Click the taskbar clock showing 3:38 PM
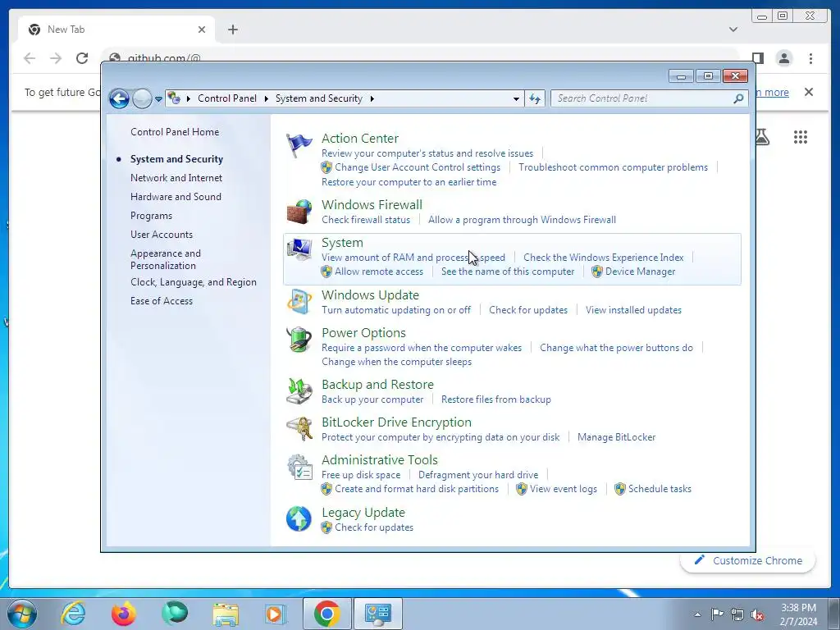Image resolution: width=840 pixels, height=630 pixels. tap(798, 614)
